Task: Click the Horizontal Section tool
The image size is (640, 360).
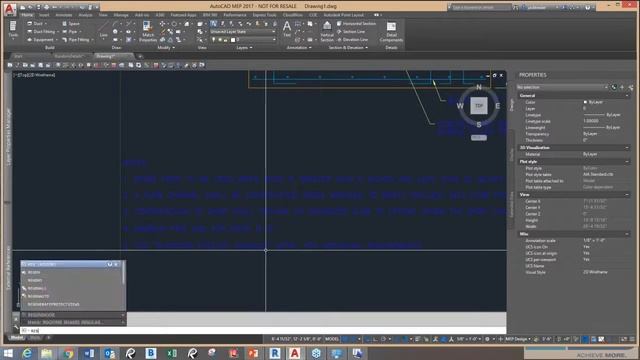Action: pyautogui.click(x=357, y=24)
